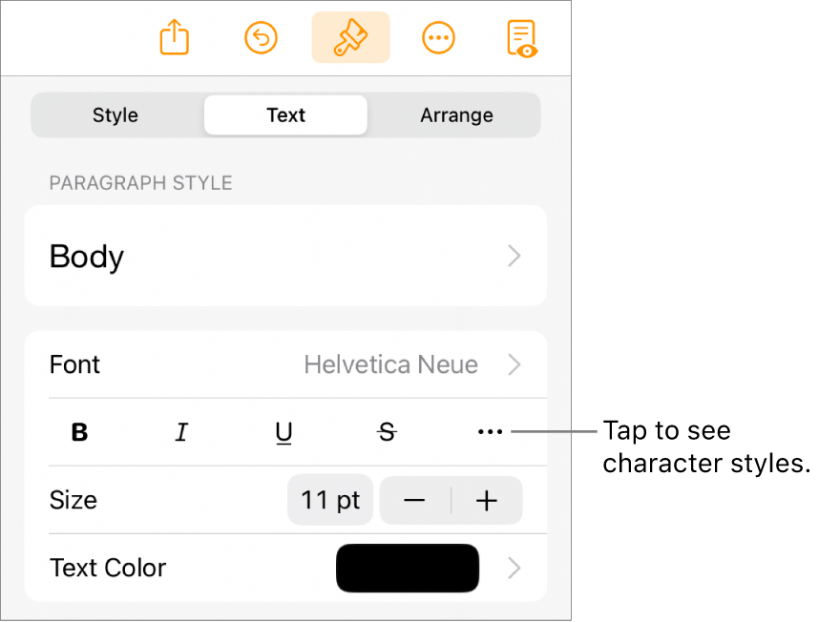Image resolution: width=840 pixels, height=622 pixels.
Task: Open the document view options icon
Action: 522,38
